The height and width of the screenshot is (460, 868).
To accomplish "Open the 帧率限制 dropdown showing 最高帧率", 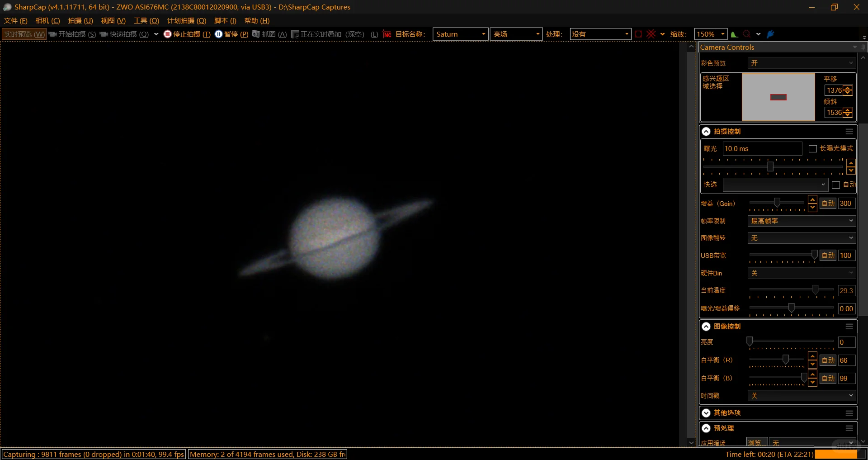I will tap(802, 221).
